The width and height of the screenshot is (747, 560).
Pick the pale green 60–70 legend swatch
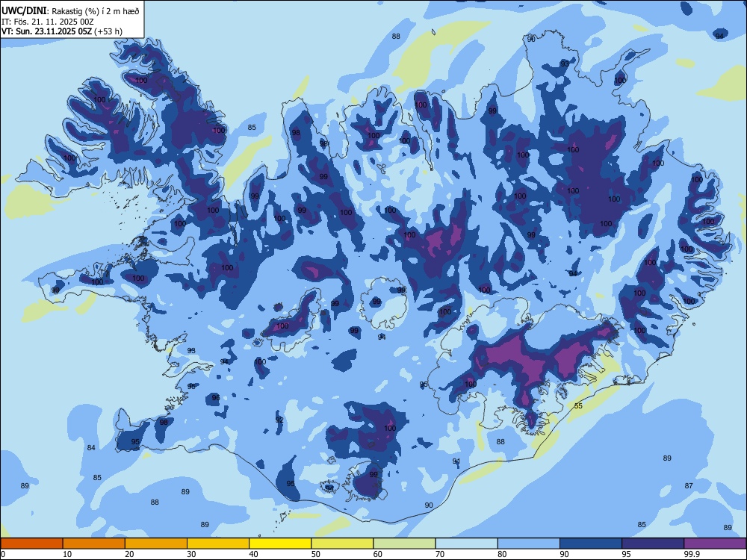coord(404,544)
